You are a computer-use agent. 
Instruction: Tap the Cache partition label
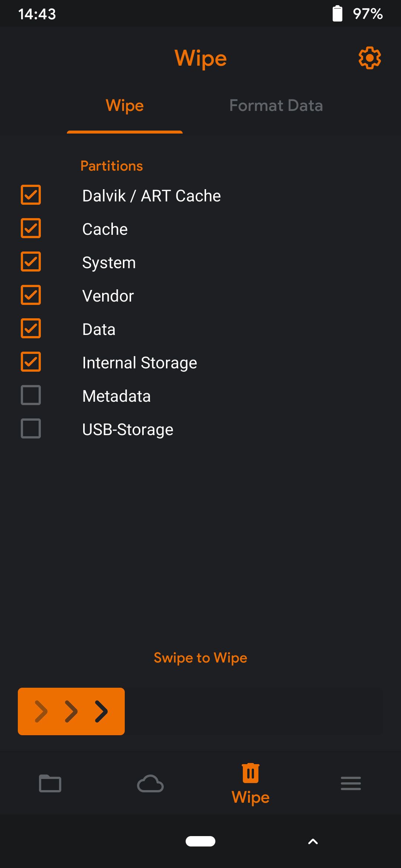[x=105, y=229]
